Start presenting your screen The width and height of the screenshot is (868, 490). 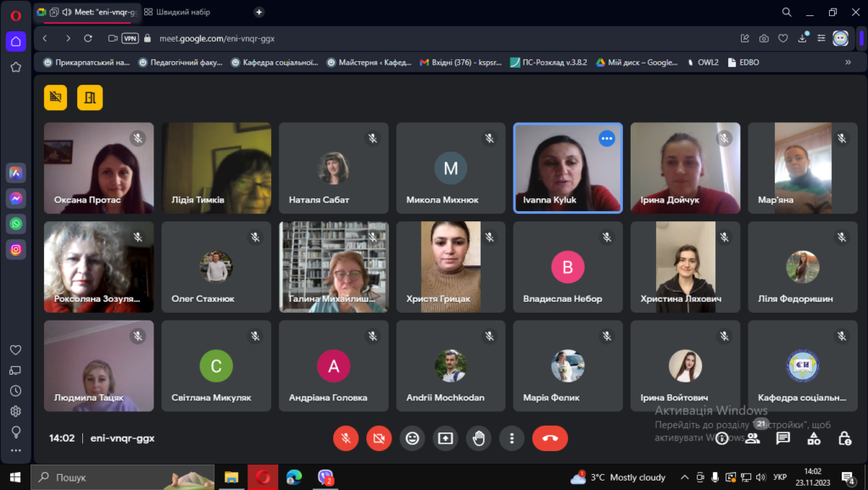(x=445, y=438)
